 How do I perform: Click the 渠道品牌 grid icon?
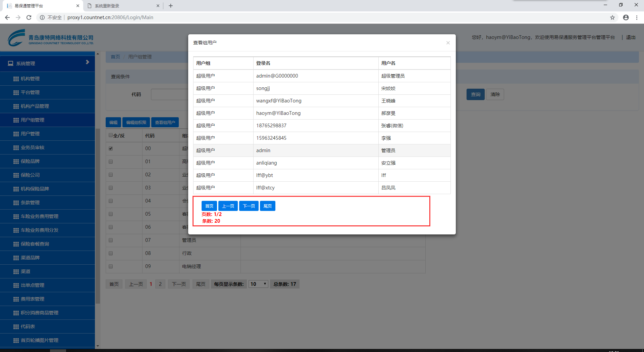(x=16, y=258)
